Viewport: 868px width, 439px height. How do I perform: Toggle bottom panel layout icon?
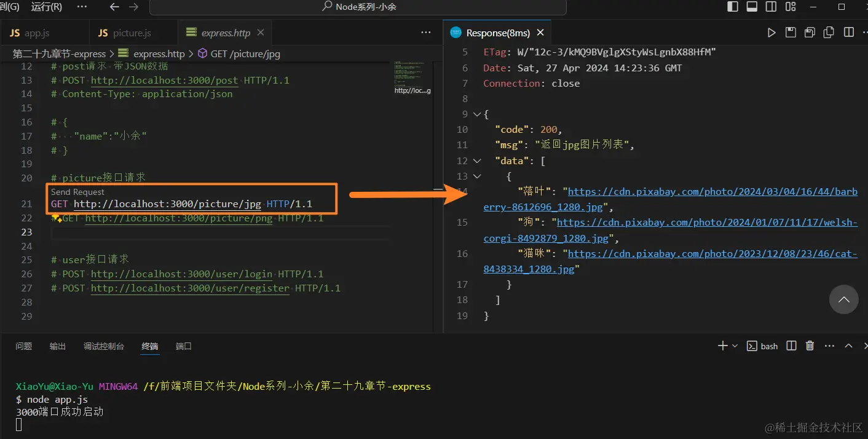point(752,7)
